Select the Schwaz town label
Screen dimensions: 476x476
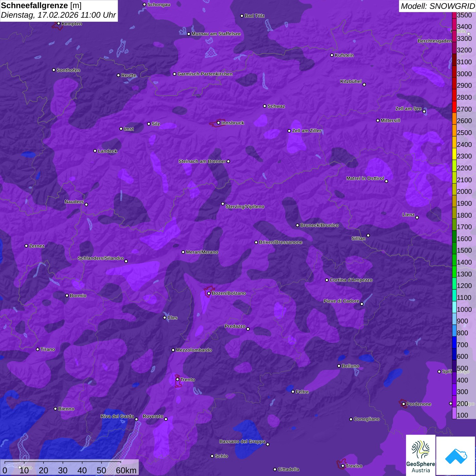pos(276,106)
